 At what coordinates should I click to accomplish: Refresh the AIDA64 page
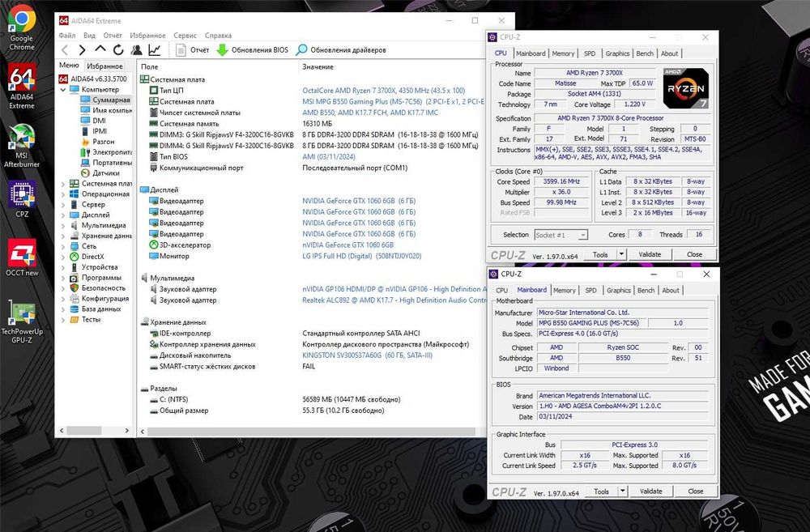[x=118, y=50]
